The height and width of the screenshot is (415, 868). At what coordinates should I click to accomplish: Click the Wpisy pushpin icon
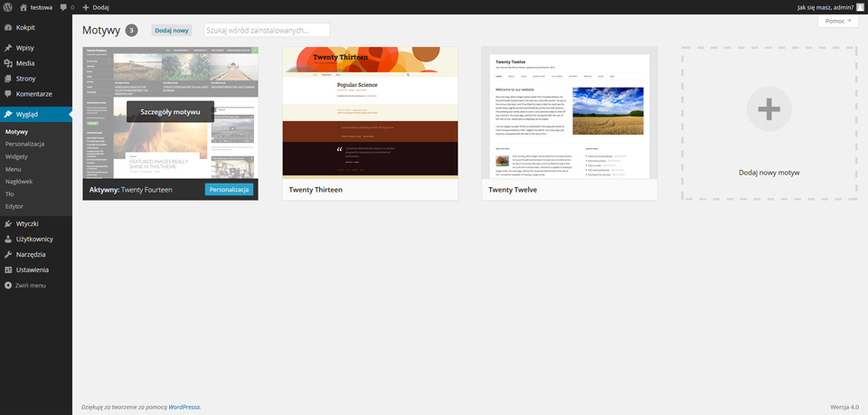coord(8,48)
